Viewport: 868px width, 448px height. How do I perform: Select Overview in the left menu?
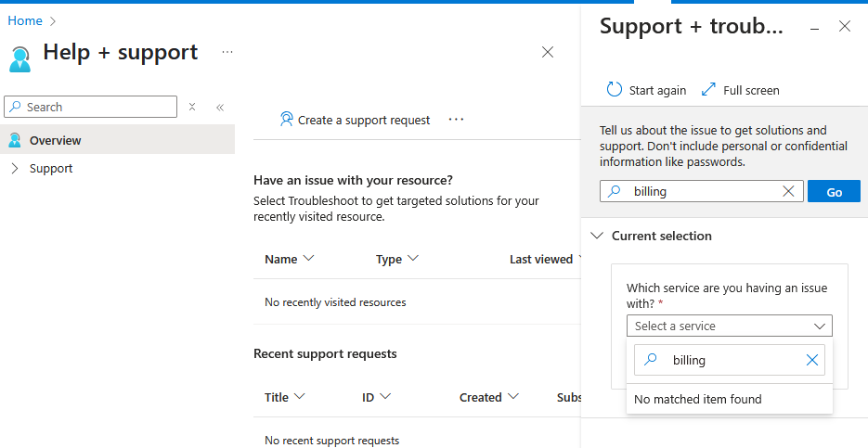[117, 140]
